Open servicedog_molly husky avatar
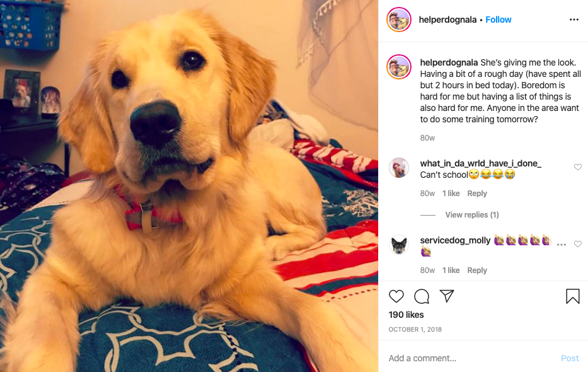 tap(399, 245)
